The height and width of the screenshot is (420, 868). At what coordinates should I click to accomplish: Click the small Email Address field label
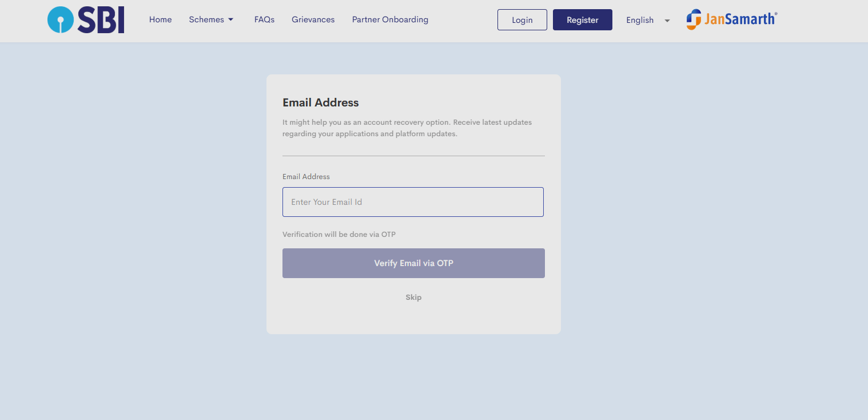306,177
